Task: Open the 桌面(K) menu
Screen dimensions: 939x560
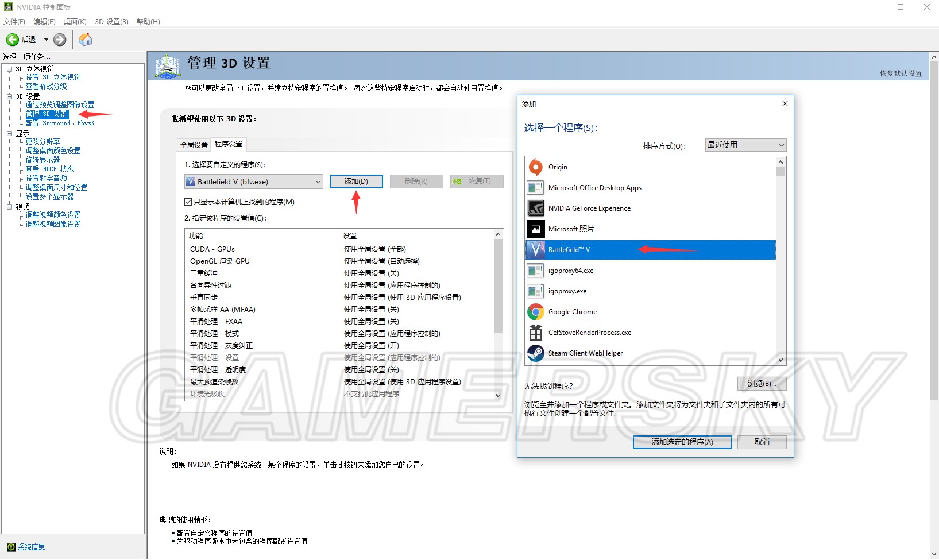Action: pyautogui.click(x=75, y=22)
